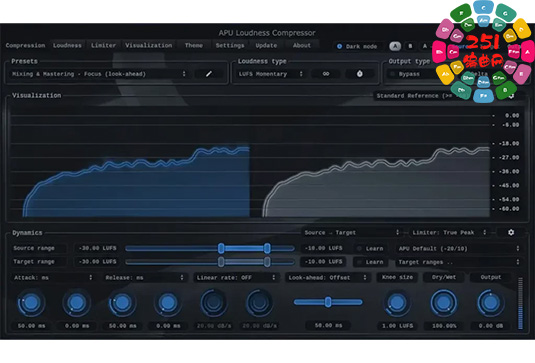The height and width of the screenshot is (363, 535).
Task: Click the Target range maximum -10.00 LUFS field
Action: (x=323, y=262)
